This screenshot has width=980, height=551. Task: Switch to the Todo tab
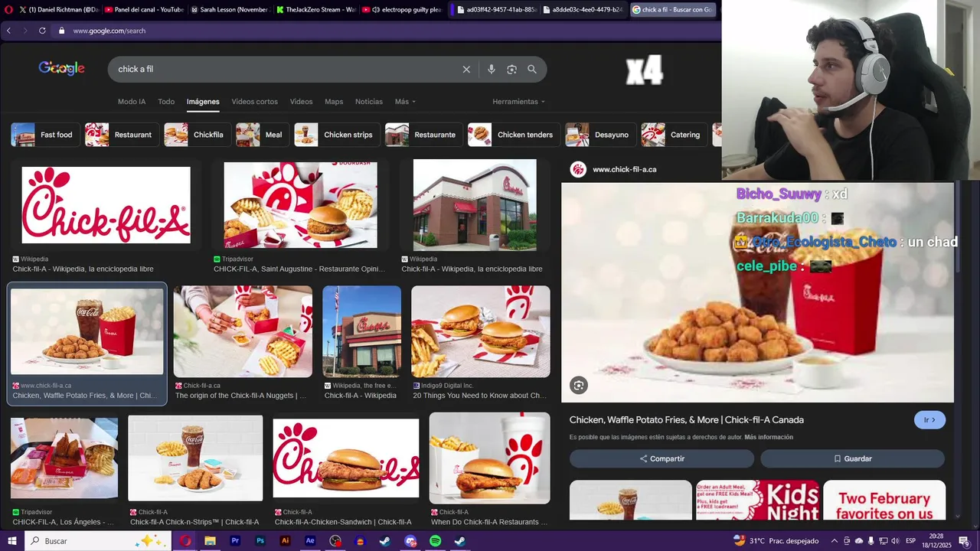coord(166,102)
